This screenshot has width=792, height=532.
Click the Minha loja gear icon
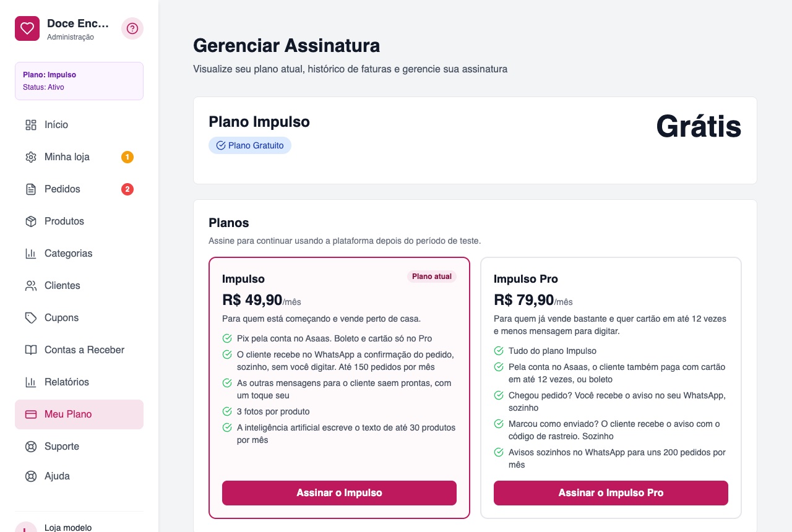[31, 157]
